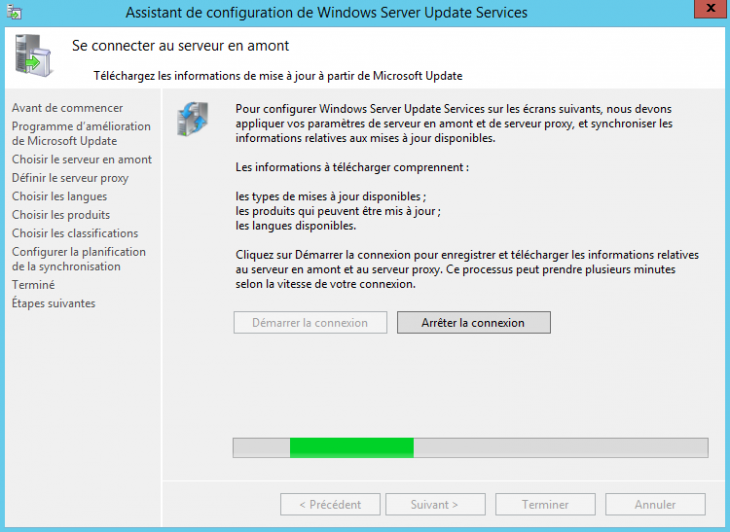The height and width of the screenshot is (532, 730).
Task: Click the Démarrer la connexion button
Action: coord(310,323)
